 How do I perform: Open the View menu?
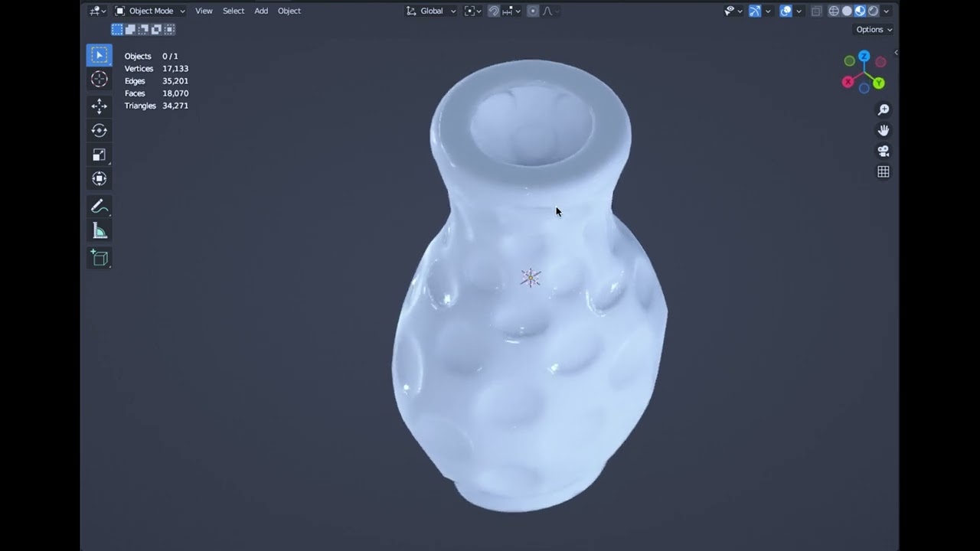[204, 11]
